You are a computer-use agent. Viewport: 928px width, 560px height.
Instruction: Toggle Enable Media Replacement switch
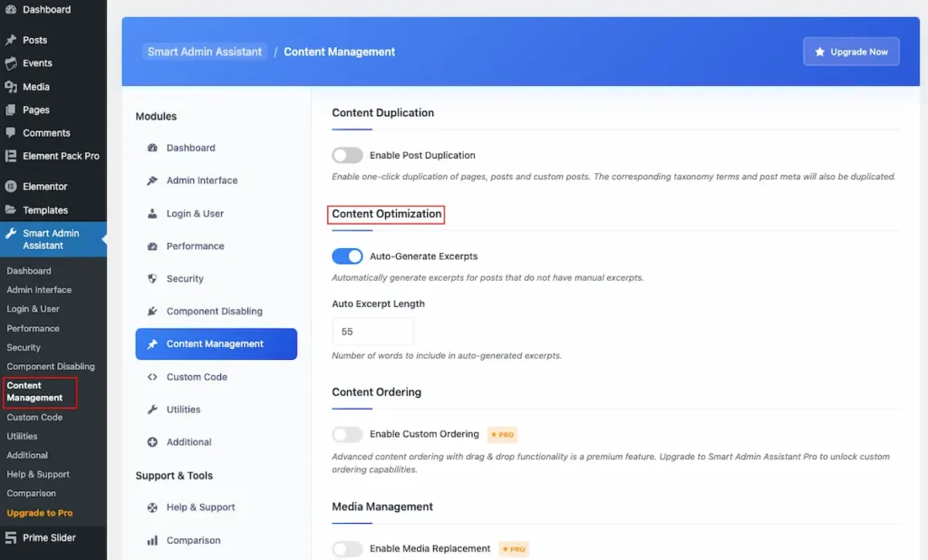(x=347, y=549)
